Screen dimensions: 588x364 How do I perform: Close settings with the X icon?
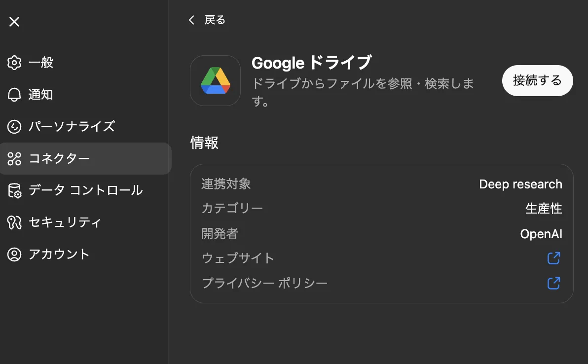(x=15, y=22)
